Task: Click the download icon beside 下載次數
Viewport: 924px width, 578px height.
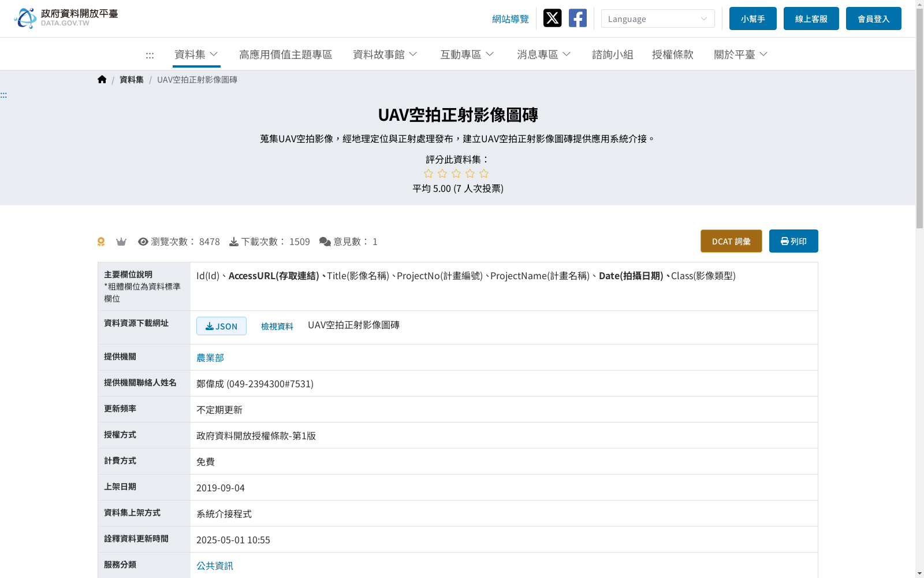Action: point(234,242)
